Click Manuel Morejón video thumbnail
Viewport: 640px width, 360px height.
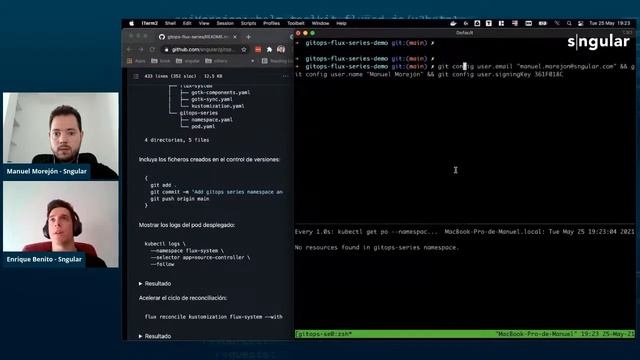click(x=61, y=135)
